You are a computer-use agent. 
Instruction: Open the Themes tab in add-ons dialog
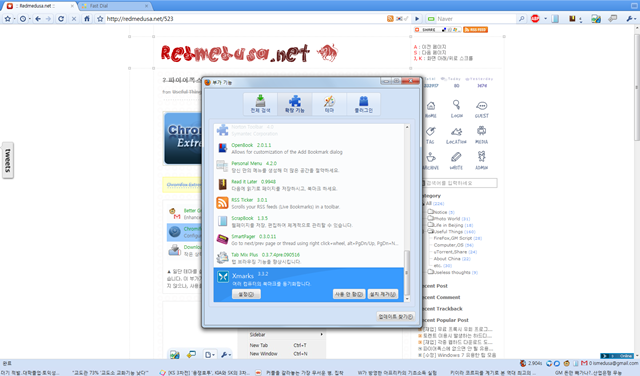pyautogui.click(x=329, y=104)
